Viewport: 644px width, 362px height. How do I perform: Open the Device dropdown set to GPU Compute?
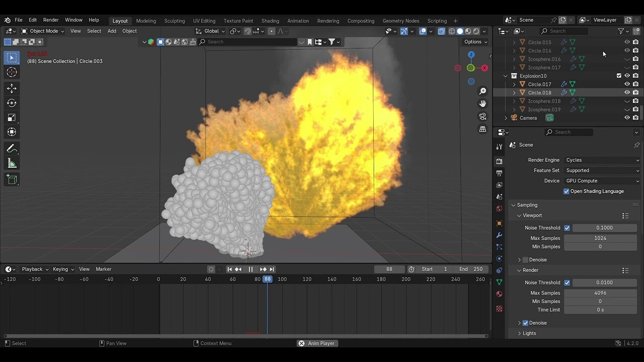pos(602,180)
